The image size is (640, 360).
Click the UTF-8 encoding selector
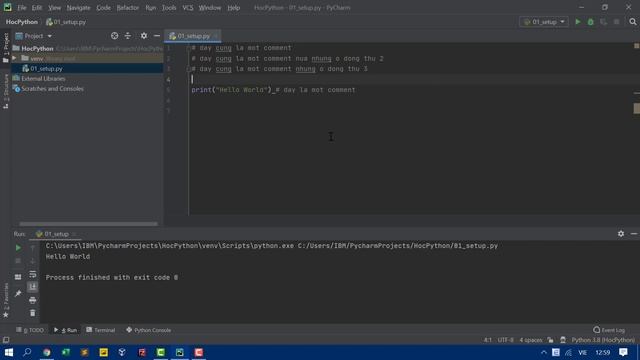pos(505,340)
